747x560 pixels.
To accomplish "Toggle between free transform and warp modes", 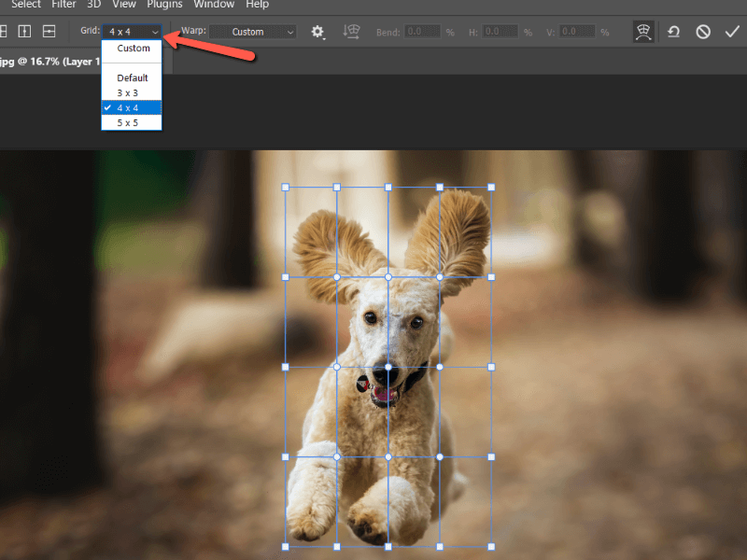I will 643,31.
